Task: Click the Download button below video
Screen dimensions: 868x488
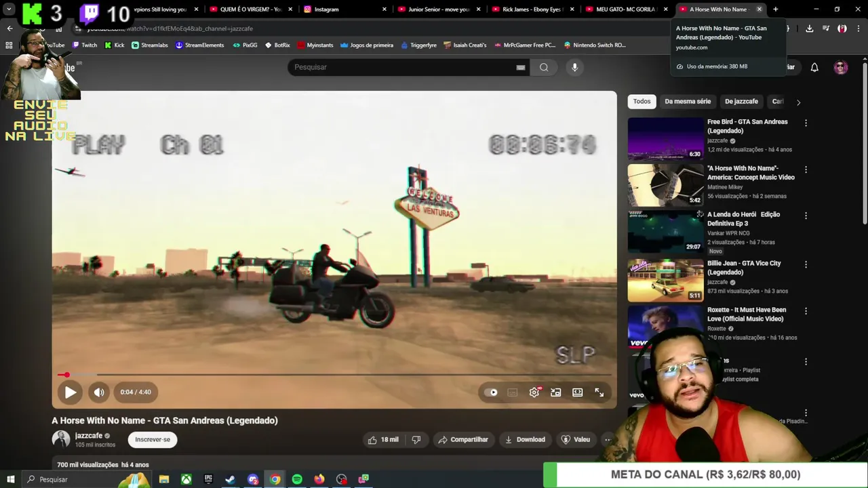Action: 525,440
